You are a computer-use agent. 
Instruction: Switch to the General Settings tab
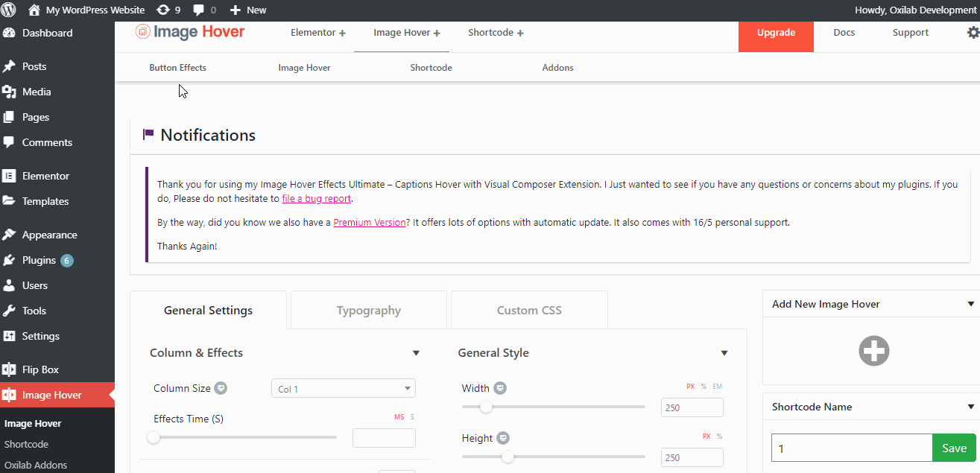[x=208, y=311]
